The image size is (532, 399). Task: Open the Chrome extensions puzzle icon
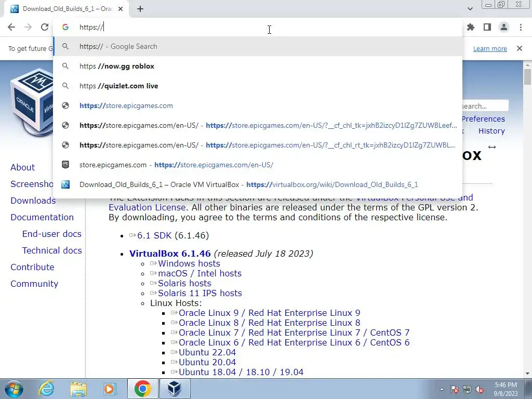(x=471, y=27)
